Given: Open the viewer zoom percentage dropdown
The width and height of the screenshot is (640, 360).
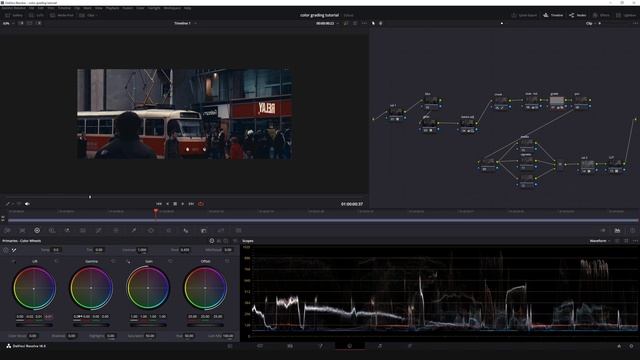Looking at the screenshot, I should click(8, 23).
